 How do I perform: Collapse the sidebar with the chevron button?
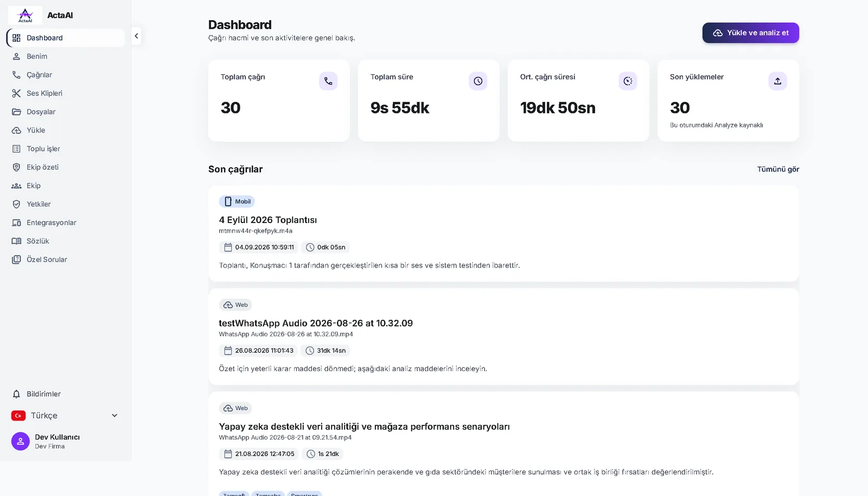136,36
